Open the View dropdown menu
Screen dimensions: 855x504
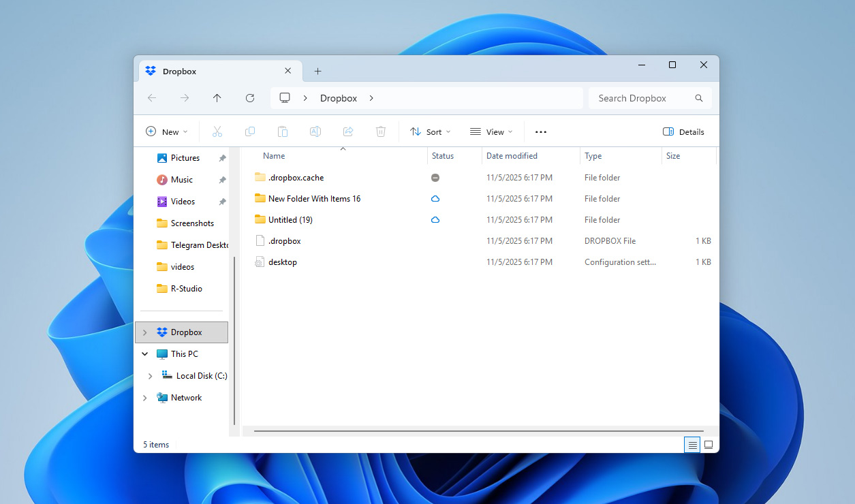coord(491,131)
